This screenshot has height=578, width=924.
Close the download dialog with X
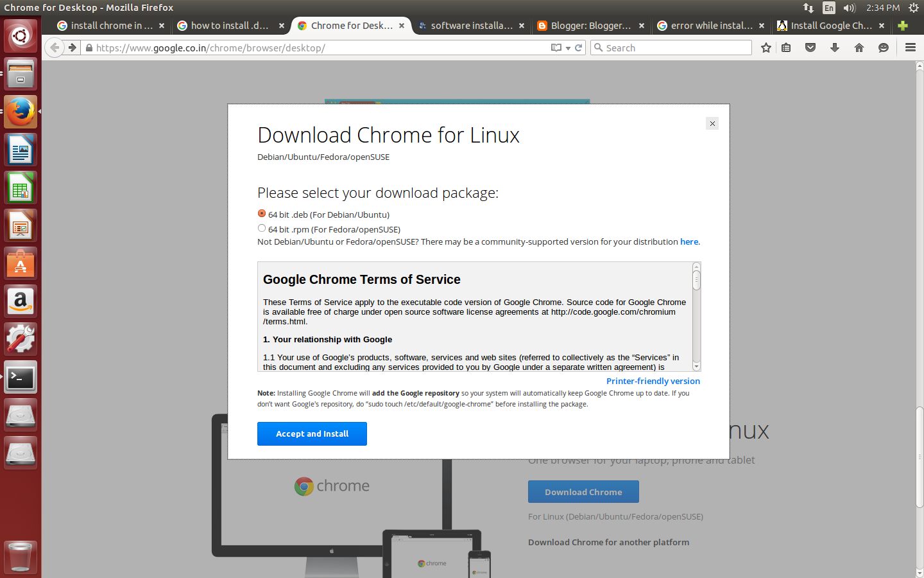click(712, 123)
